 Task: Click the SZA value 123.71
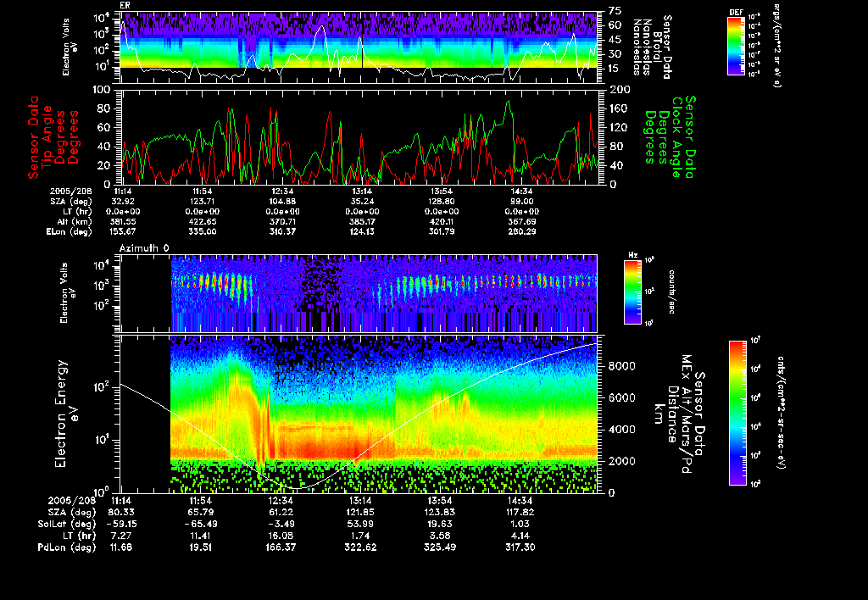click(203, 202)
